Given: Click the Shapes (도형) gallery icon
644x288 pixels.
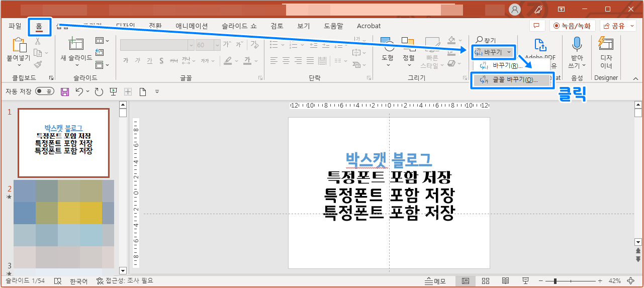Looking at the screenshot, I should (x=387, y=44).
